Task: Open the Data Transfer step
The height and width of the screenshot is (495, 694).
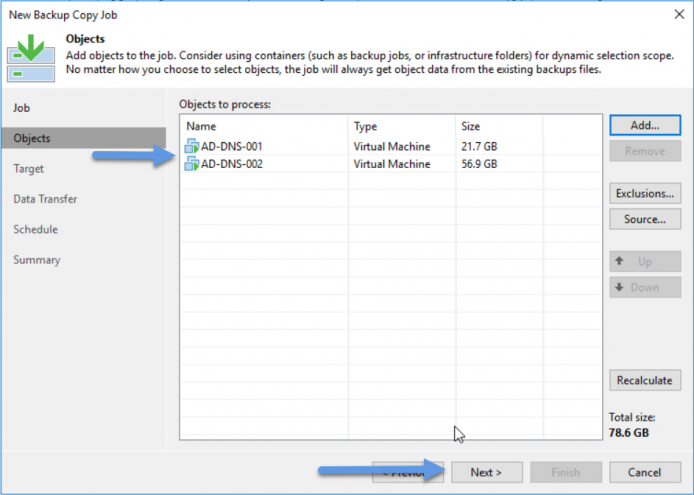Action: (x=45, y=199)
